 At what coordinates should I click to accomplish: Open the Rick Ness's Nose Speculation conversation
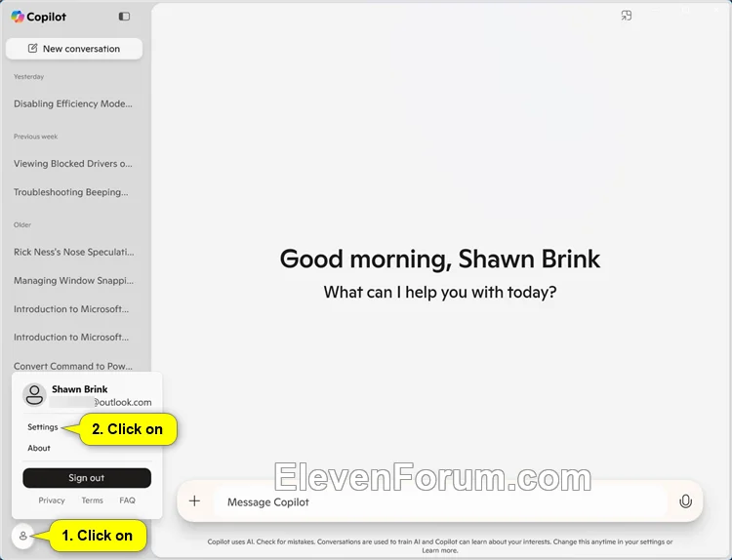[x=74, y=252]
